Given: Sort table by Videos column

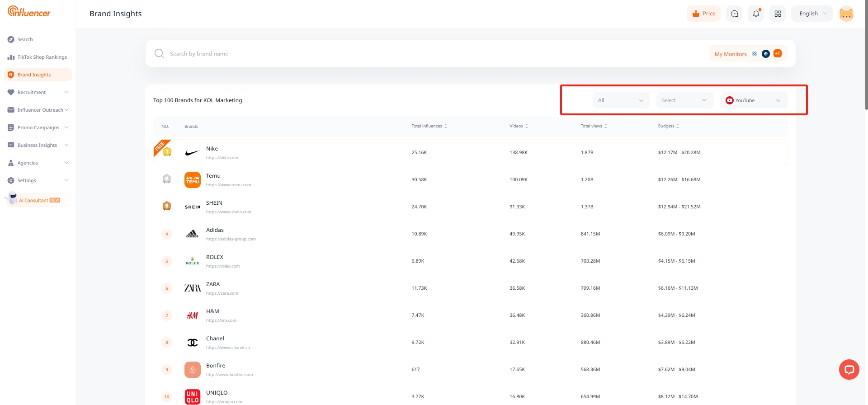Looking at the screenshot, I should 519,126.
